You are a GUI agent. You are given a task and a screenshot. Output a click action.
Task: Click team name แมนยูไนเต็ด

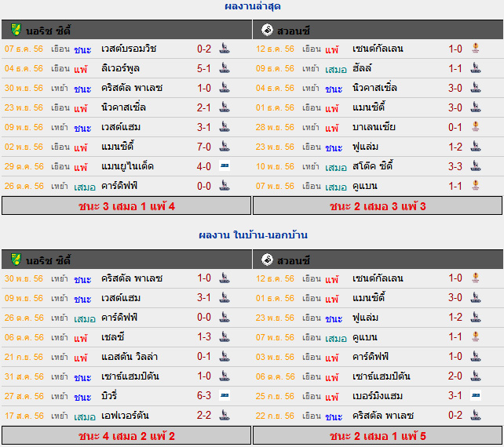coord(127,166)
